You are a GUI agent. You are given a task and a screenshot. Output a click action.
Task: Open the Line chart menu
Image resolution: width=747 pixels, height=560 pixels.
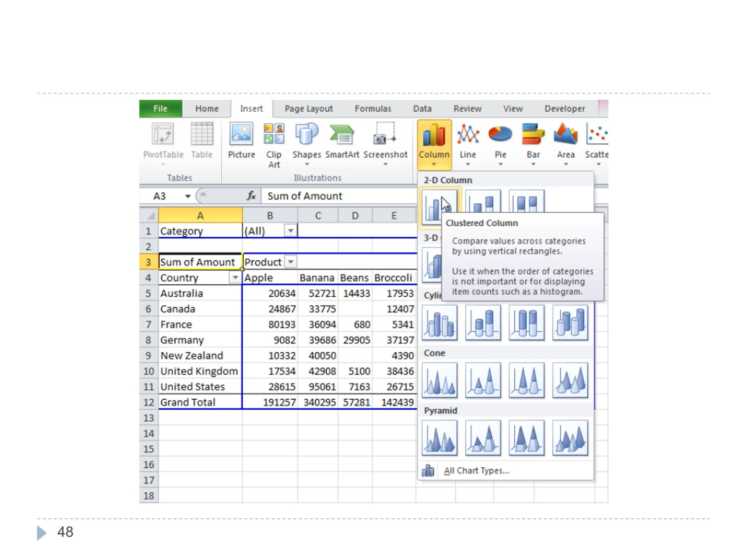tap(468, 144)
